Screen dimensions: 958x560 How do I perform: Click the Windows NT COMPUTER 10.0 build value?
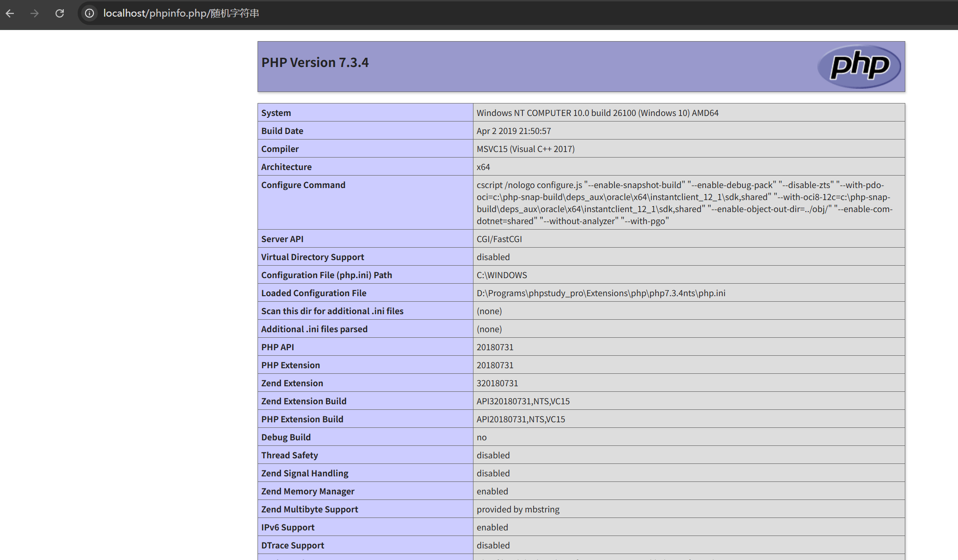597,113
